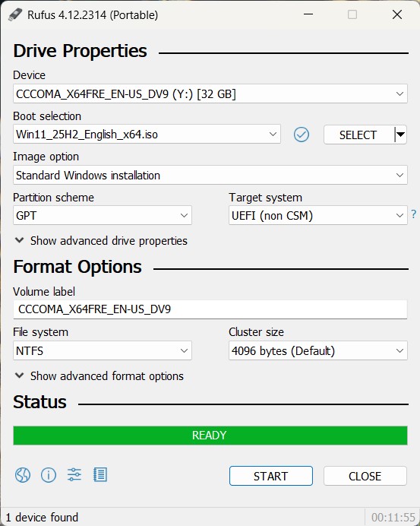Screen dimensions: 420x526
Task: Click the Status heading
Action: (40, 402)
